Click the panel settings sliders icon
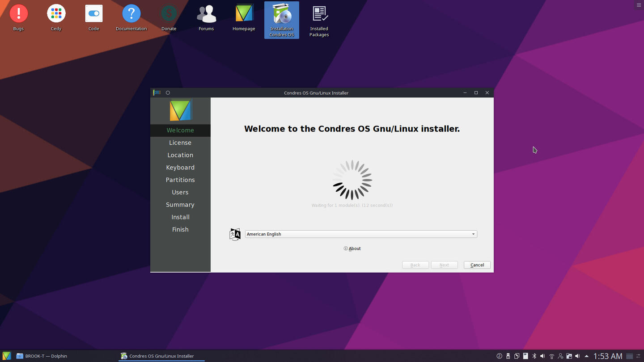 point(638,356)
